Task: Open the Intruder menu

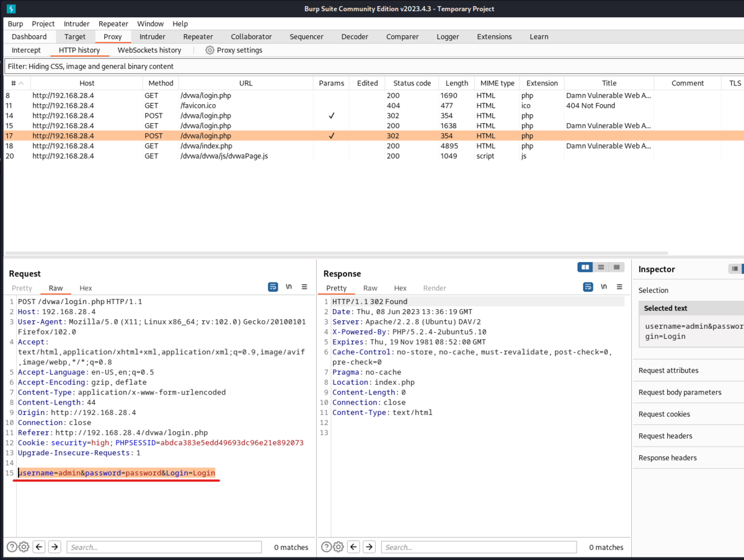Action: (x=77, y=24)
